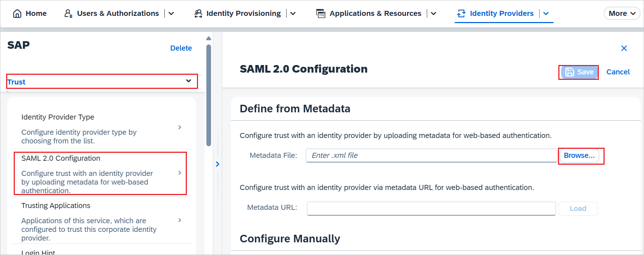Screen dimensions: 644x255
Task: Select the SAML 2.0 Configuration list item
Action: click(101, 173)
